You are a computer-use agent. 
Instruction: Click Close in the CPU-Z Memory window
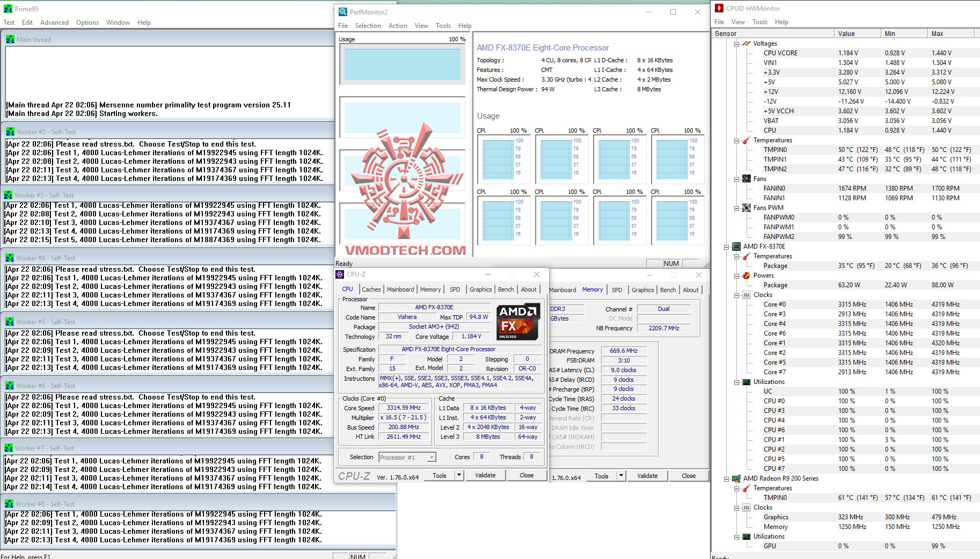689,476
